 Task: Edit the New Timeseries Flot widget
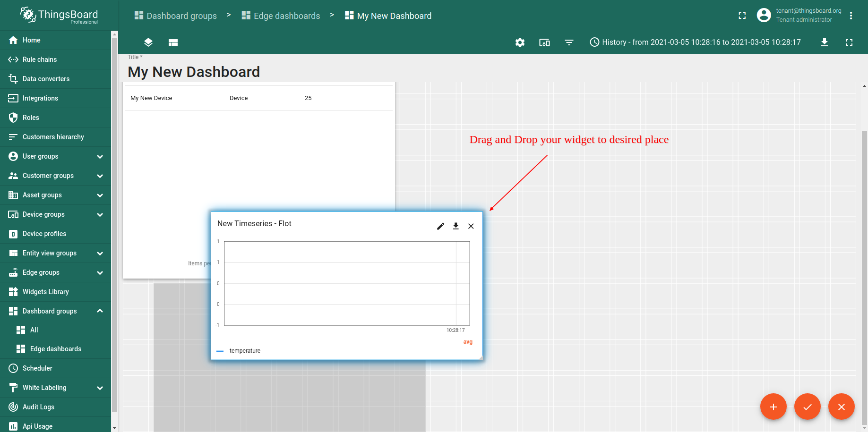coord(440,226)
